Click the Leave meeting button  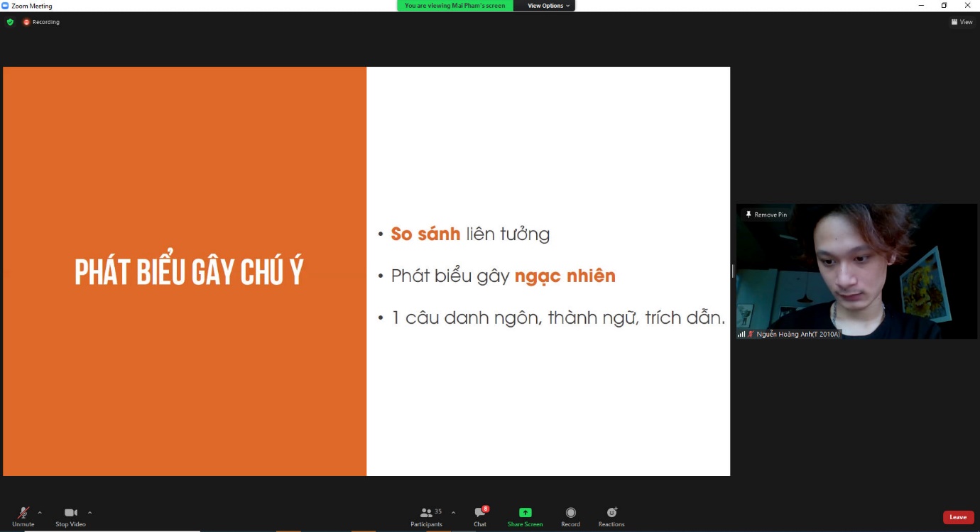click(958, 517)
